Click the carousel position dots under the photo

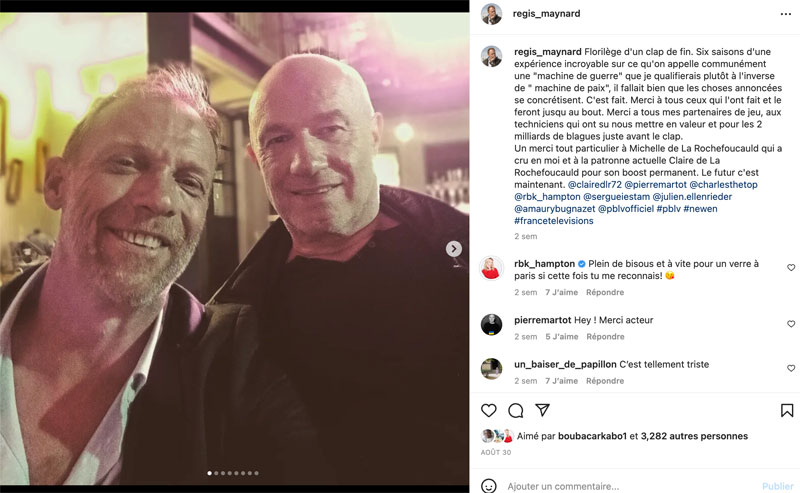tap(233, 473)
